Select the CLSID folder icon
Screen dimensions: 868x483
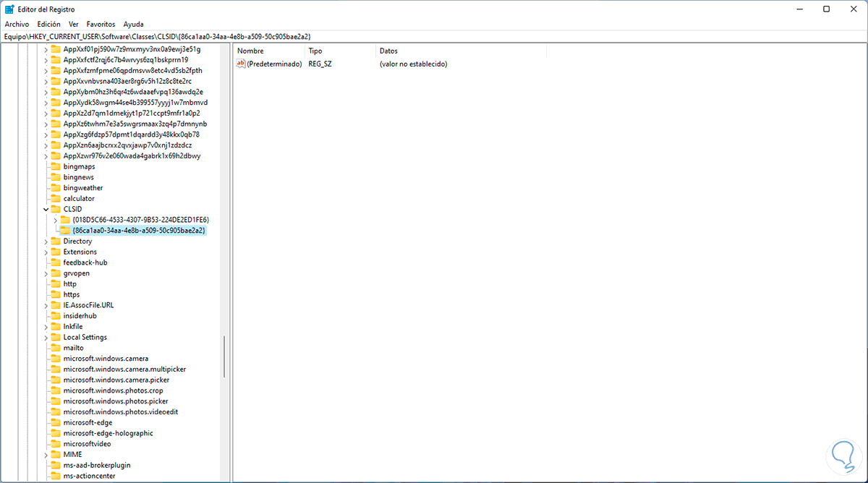(x=56, y=209)
